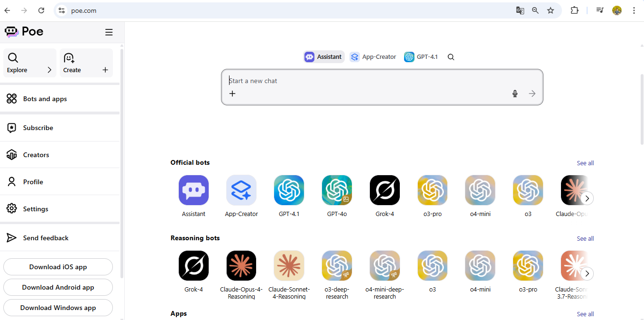This screenshot has width=644, height=320.
Task: Click Download Windows app button
Action: pos(58,308)
